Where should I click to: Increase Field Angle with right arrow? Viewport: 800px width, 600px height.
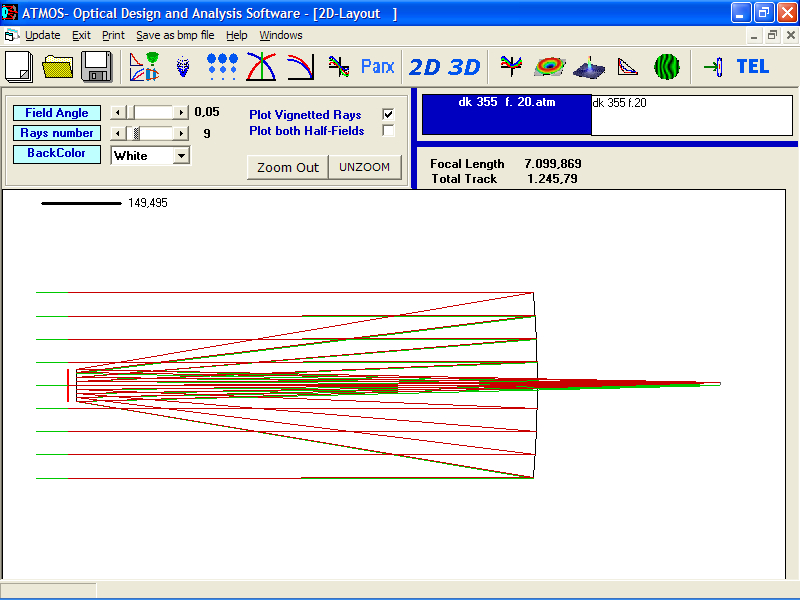(x=181, y=113)
